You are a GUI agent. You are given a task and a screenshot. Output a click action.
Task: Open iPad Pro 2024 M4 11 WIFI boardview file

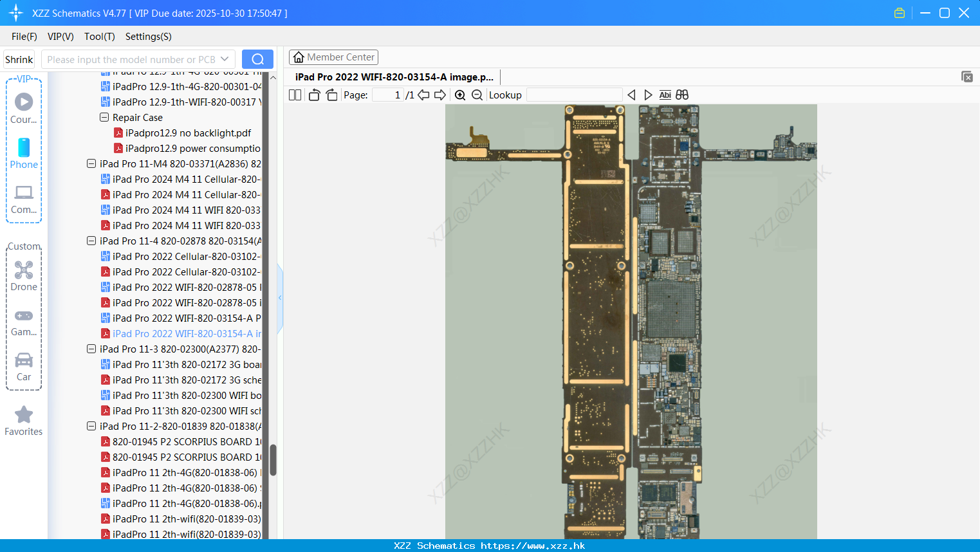click(181, 210)
